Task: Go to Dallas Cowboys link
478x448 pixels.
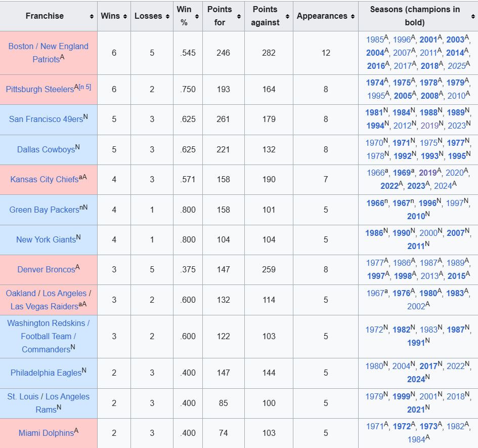Action: pyautogui.click(x=46, y=149)
